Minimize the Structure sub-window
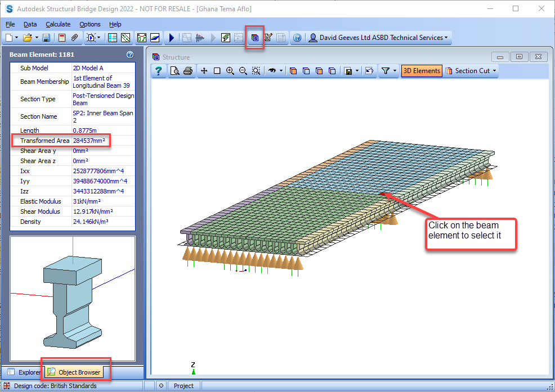555x392 pixels. [500, 57]
